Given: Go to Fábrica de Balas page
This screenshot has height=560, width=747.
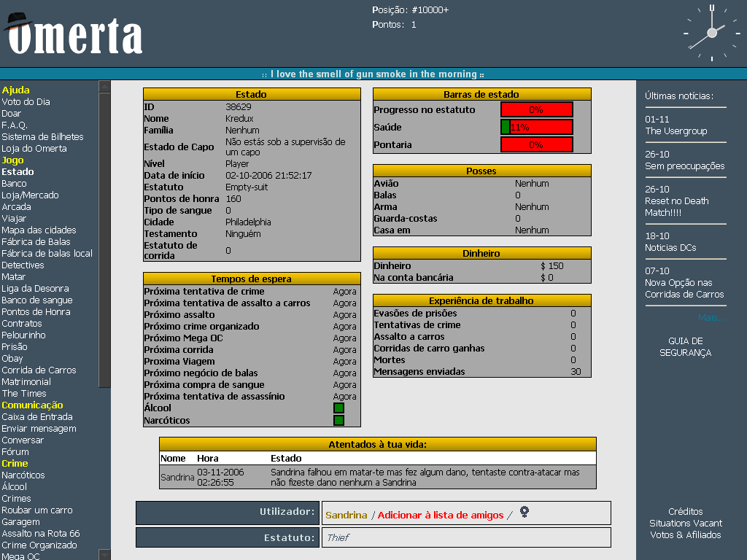Looking at the screenshot, I should point(36,242).
